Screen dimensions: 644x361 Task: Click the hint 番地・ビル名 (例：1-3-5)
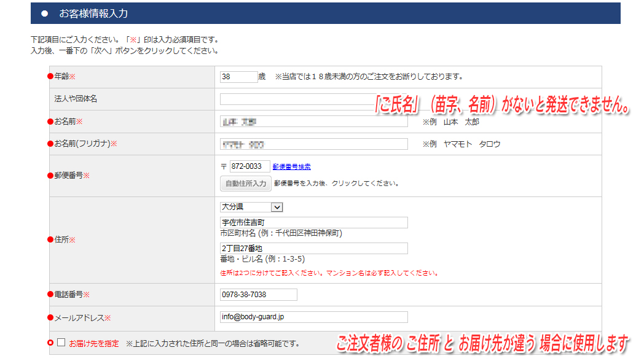click(262, 259)
